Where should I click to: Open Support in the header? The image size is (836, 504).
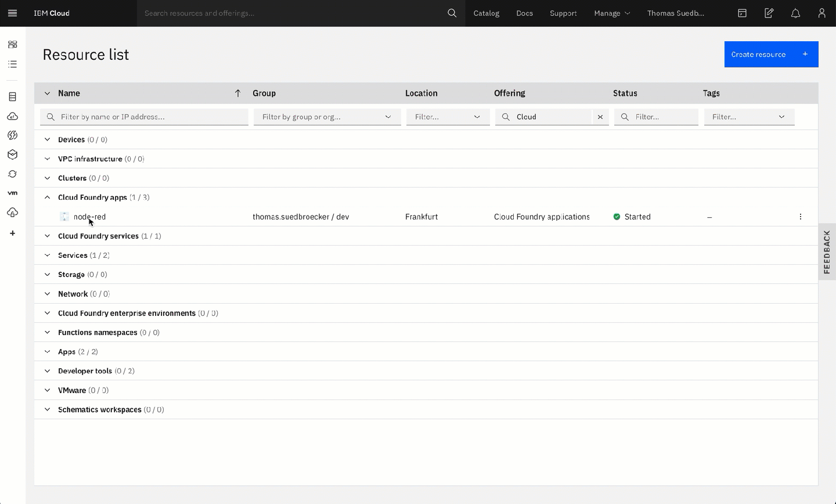(x=563, y=13)
